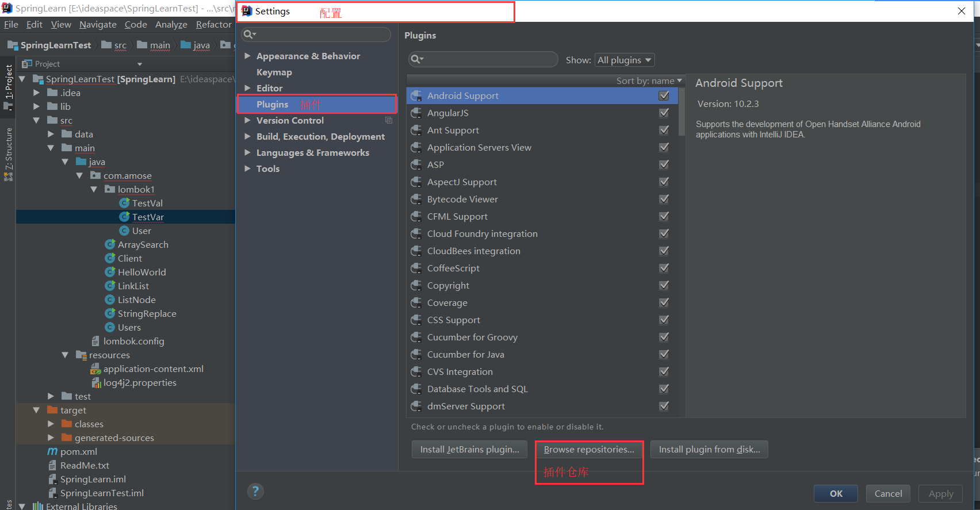Click the ListNode class icon
This screenshot has height=510, width=980.
(x=110, y=300)
